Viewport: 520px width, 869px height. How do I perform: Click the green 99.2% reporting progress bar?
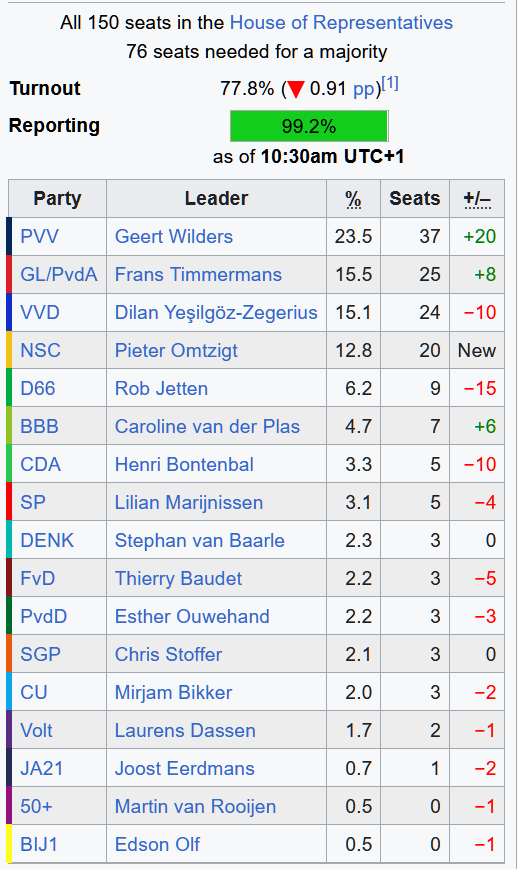(x=309, y=126)
